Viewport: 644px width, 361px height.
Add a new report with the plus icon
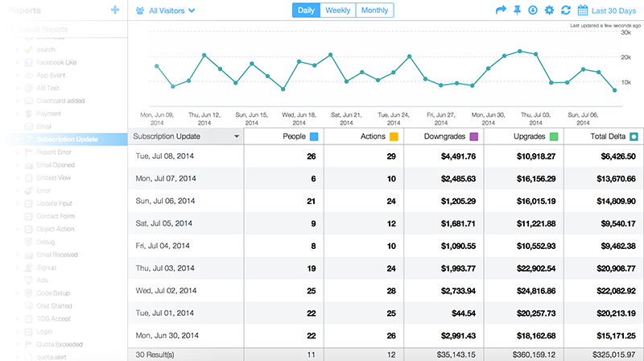coord(115,10)
